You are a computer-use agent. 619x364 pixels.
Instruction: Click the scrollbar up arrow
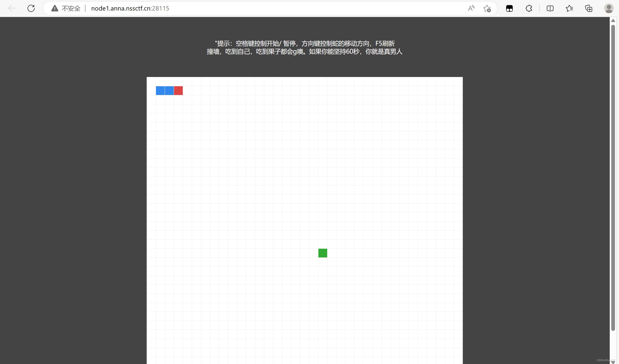(613, 21)
